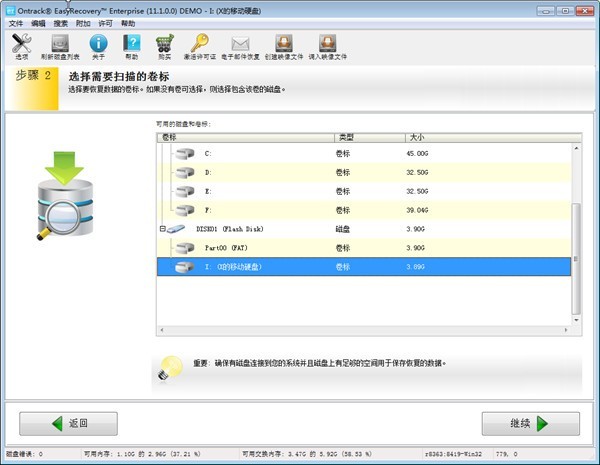
Task: Open the 搜索 menu
Action: click(60, 24)
